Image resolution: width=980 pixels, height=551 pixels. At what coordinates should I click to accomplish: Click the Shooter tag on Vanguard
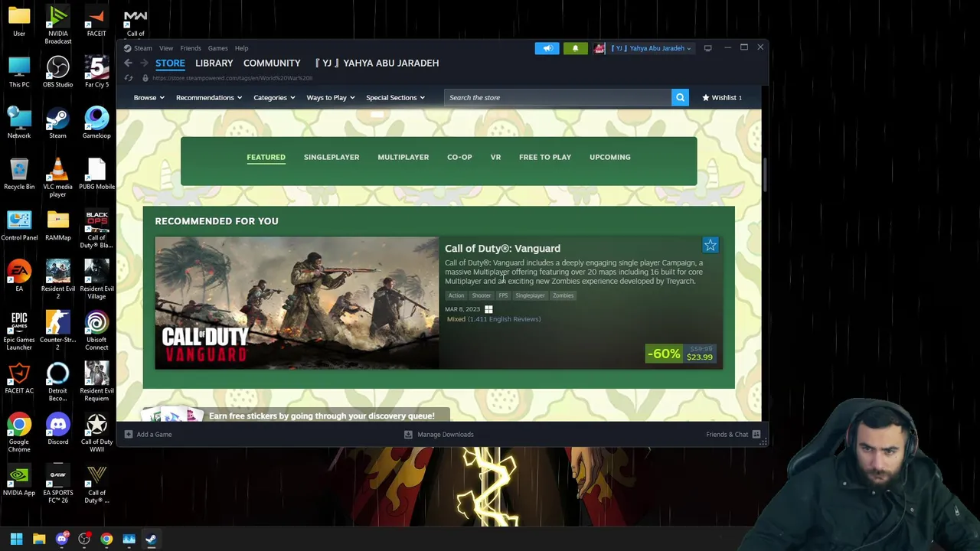[481, 295]
